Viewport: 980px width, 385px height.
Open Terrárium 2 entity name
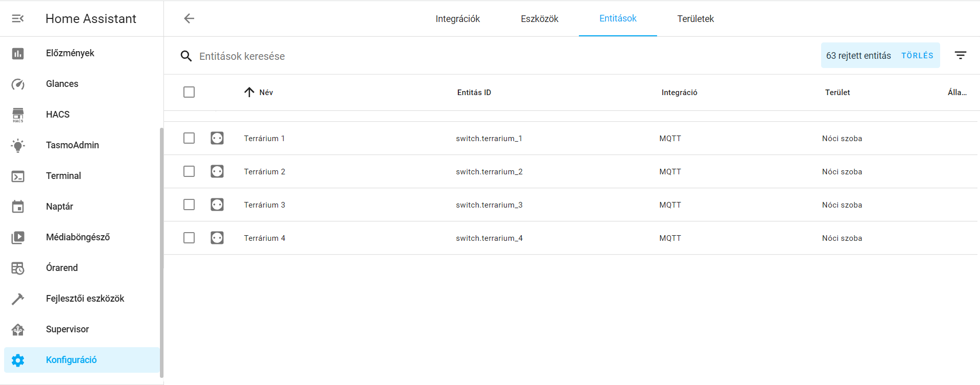pyautogui.click(x=264, y=172)
